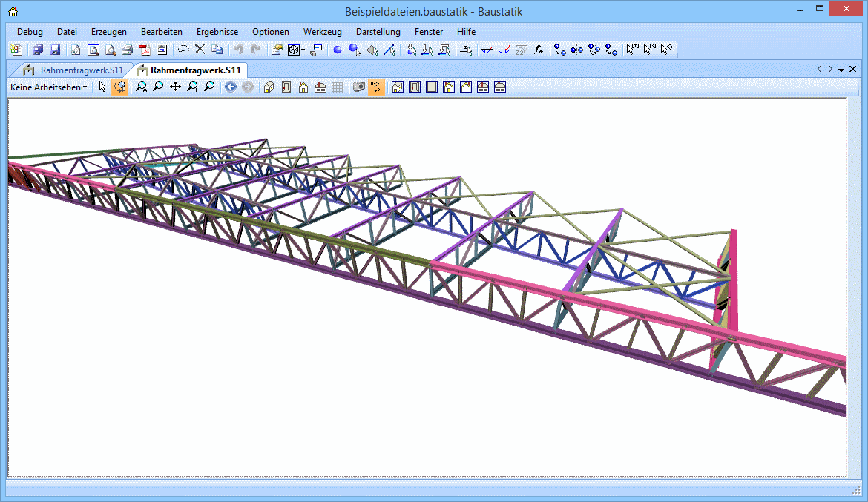This screenshot has height=502, width=868.
Task: Click the grid display icon
Action: click(x=338, y=87)
